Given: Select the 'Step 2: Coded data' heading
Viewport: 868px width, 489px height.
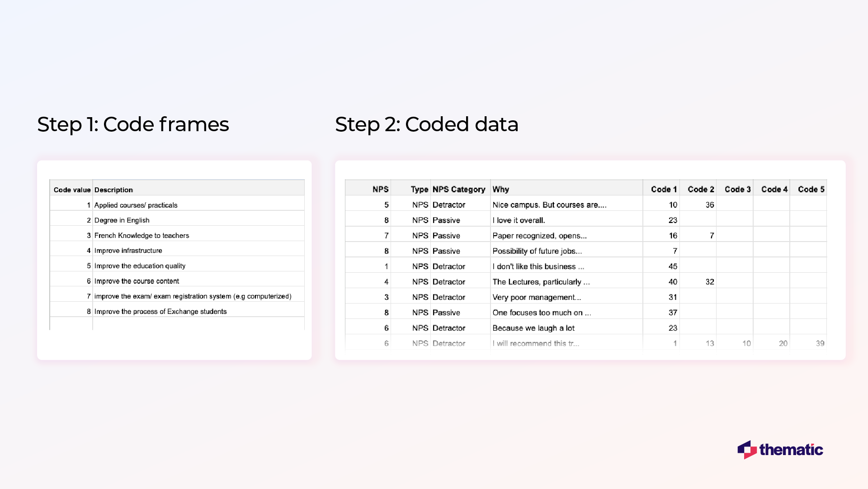Looking at the screenshot, I should [427, 124].
